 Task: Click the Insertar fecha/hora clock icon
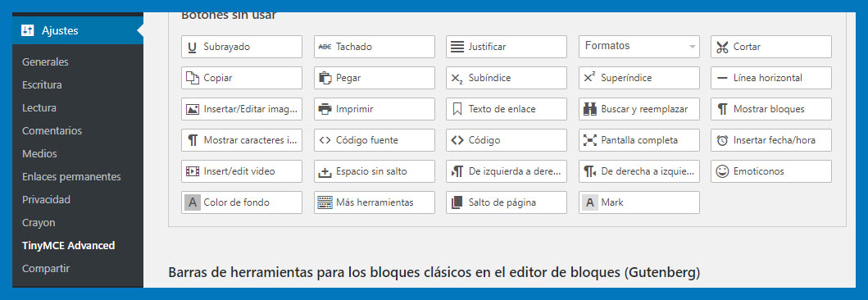pos(722,140)
